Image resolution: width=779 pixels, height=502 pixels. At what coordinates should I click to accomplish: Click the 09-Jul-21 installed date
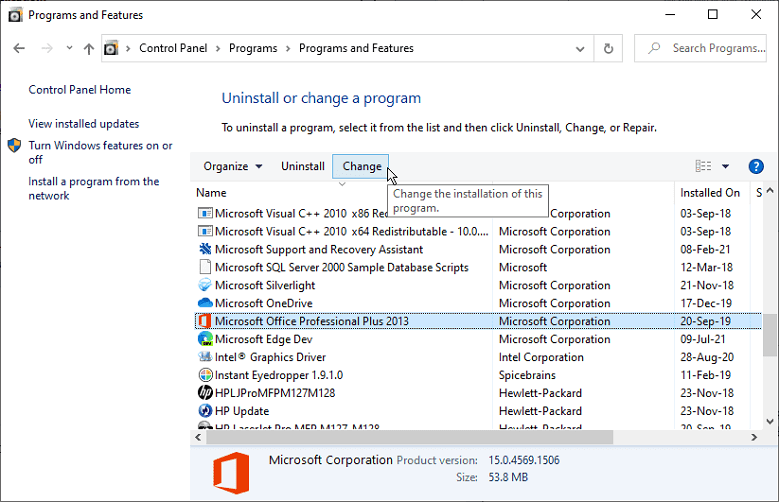702,339
